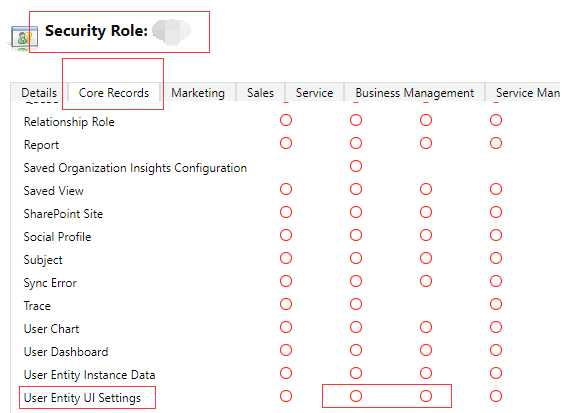Click the User Entity UI Settings row label
The width and height of the screenshot is (571, 413).
(82, 398)
